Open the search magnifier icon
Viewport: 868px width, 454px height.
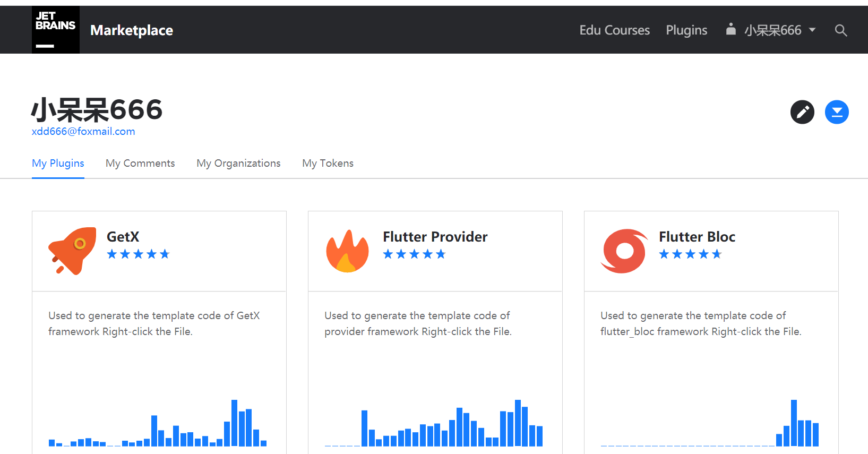840,30
